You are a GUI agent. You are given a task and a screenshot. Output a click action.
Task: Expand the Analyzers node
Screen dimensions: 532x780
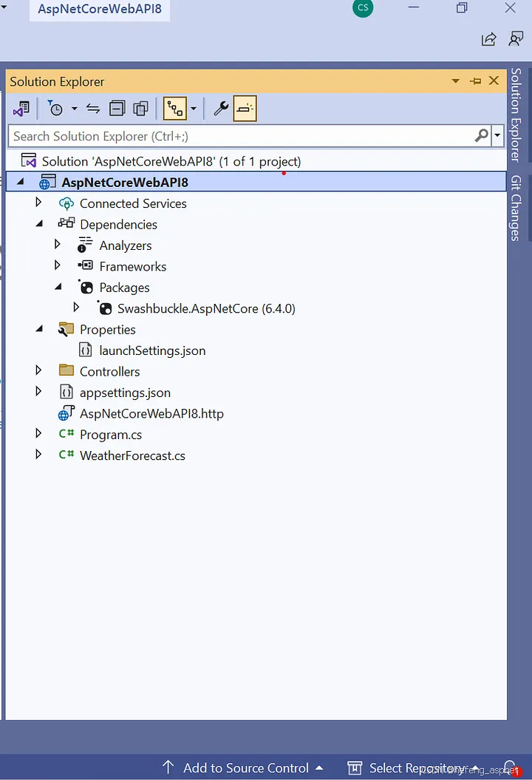[58, 244]
